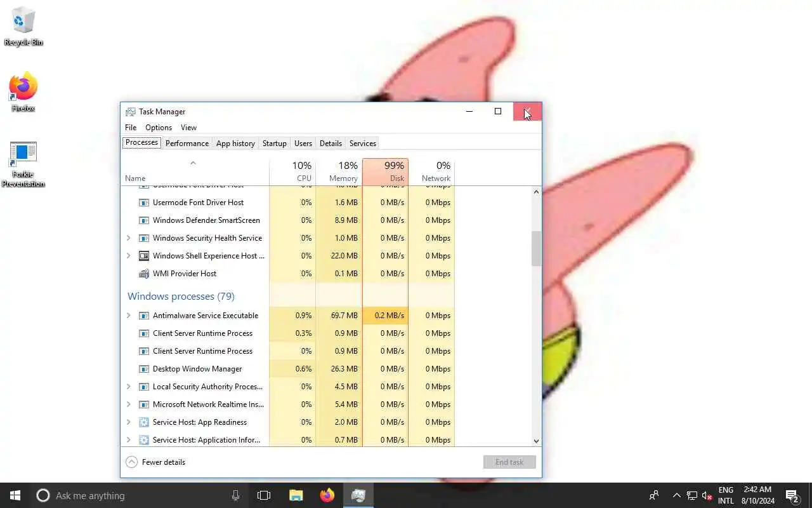812x508 pixels.
Task: Click the End task button
Action: pyautogui.click(x=509, y=462)
